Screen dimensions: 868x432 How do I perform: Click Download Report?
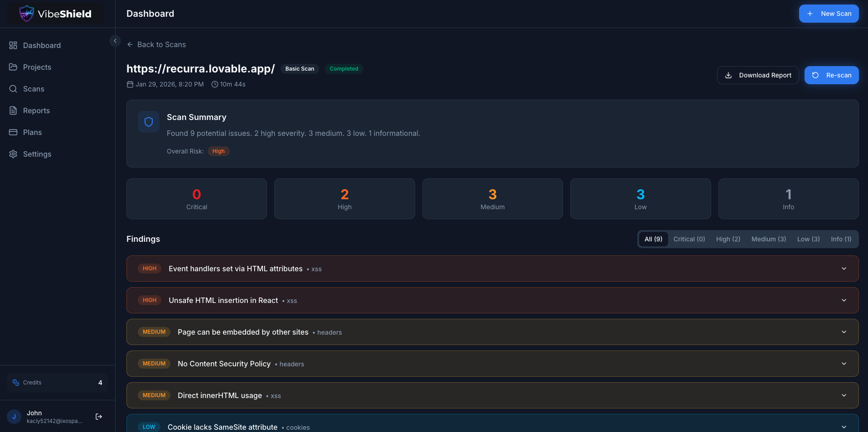(x=757, y=75)
